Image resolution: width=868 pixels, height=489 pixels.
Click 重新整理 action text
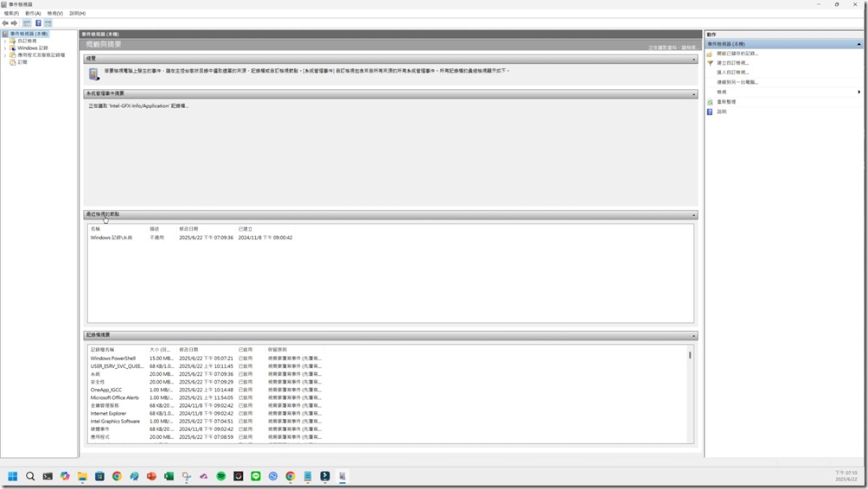726,102
